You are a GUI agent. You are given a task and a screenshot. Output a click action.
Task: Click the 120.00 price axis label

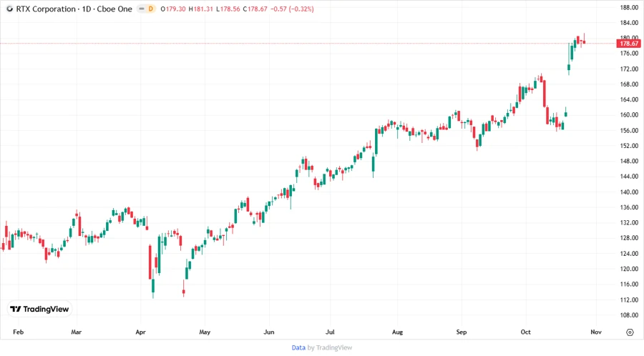tap(629, 269)
